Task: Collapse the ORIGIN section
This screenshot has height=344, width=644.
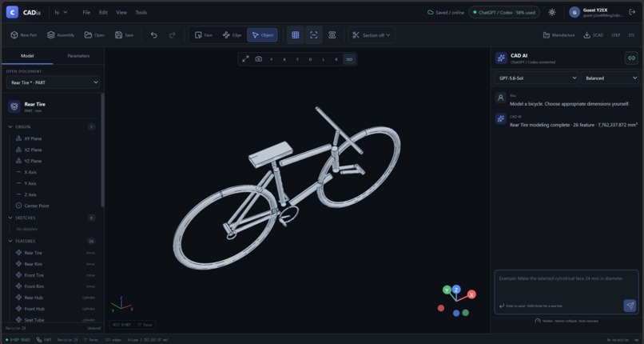Action: 10,126
